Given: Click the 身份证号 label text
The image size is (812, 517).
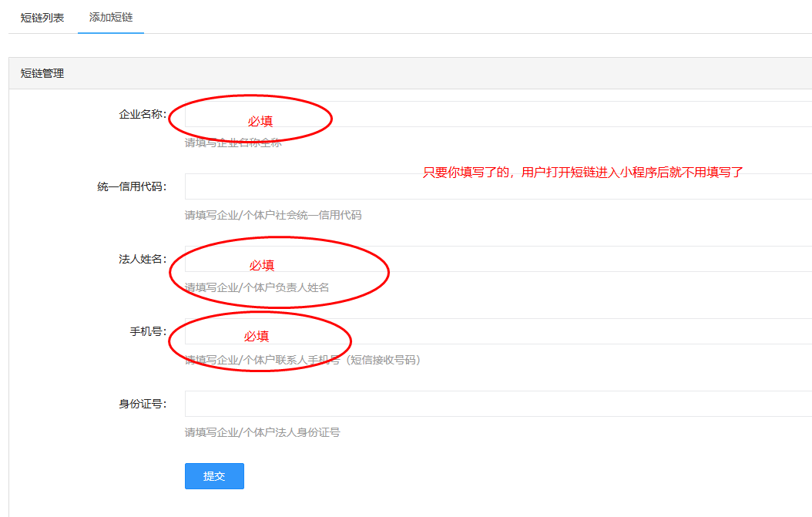Looking at the screenshot, I should click(143, 404).
